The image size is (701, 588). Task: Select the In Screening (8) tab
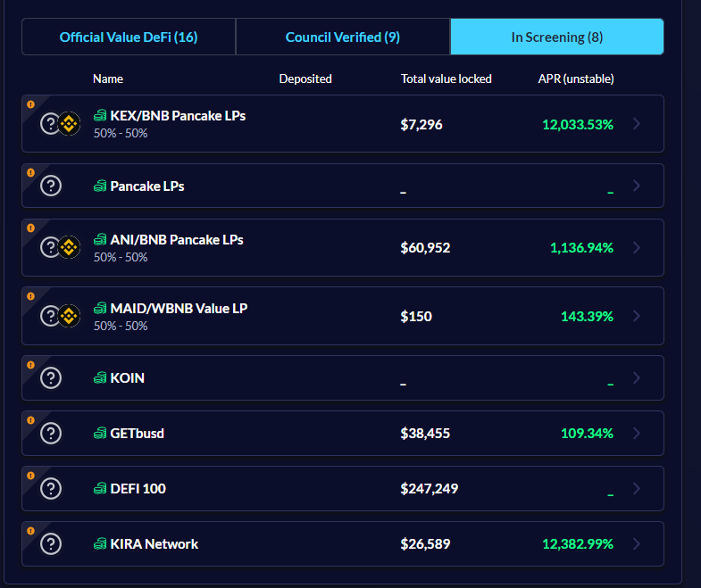point(557,37)
